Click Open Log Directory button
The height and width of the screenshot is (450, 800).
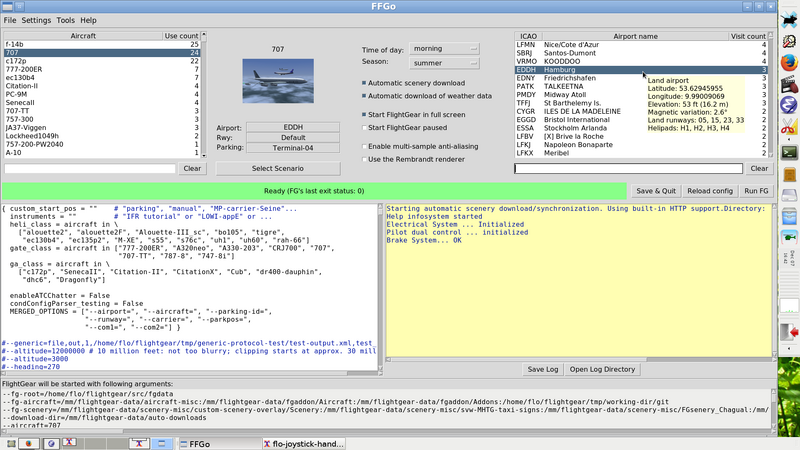tap(602, 369)
